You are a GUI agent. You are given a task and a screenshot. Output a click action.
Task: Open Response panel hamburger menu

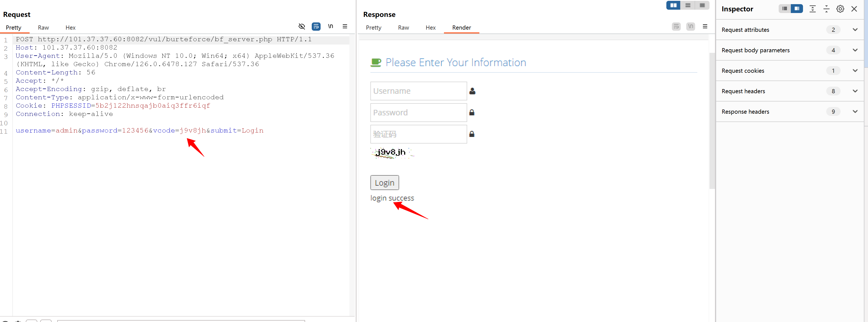[705, 26]
